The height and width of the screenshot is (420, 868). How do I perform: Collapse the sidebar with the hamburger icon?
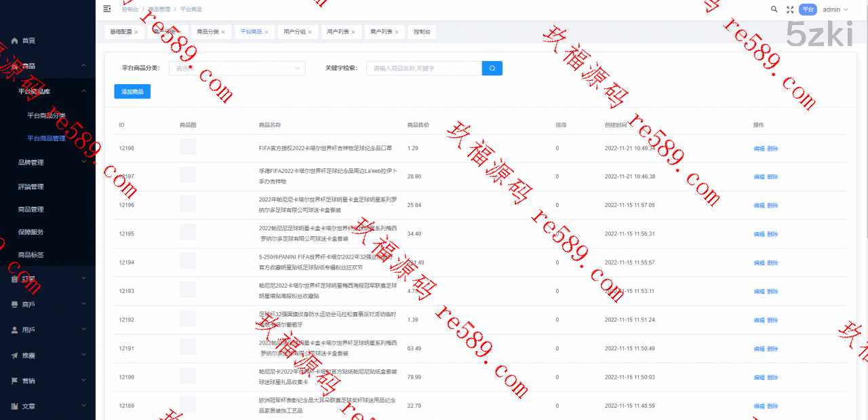click(x=106, y=9)
